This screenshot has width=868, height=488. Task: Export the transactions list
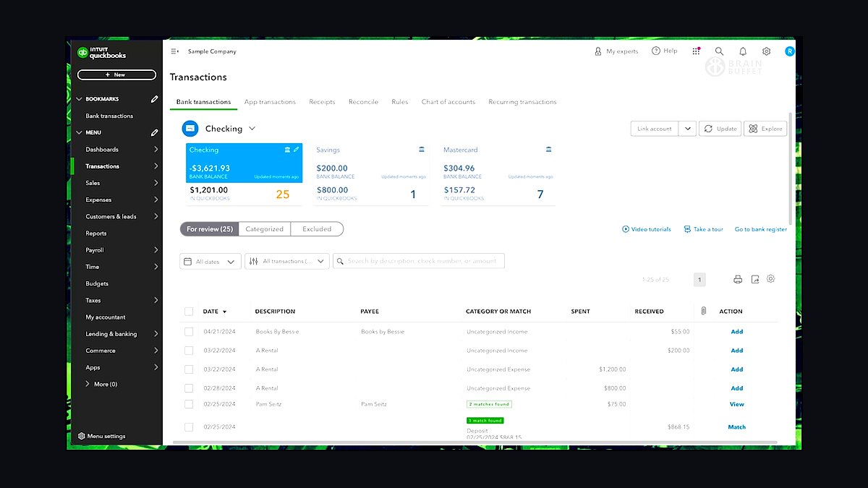coord(755,279)
